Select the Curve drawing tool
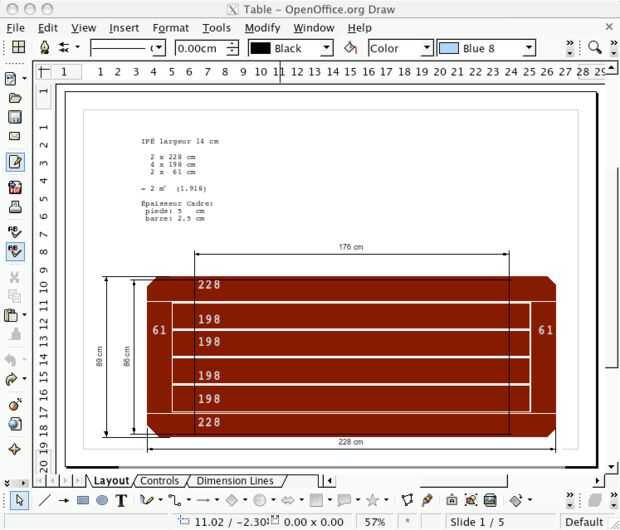 coord(146,500)
